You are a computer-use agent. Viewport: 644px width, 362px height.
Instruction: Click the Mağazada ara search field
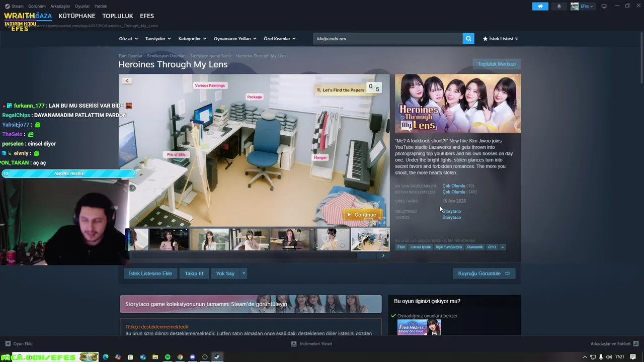(x=388, y=39)
